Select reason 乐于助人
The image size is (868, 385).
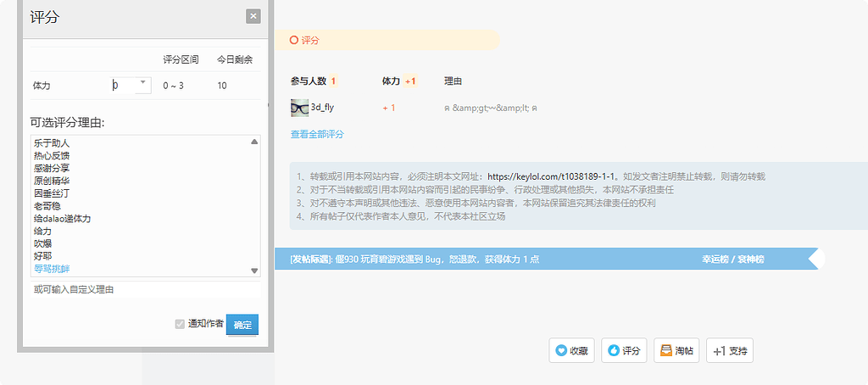tap(52, 143)
